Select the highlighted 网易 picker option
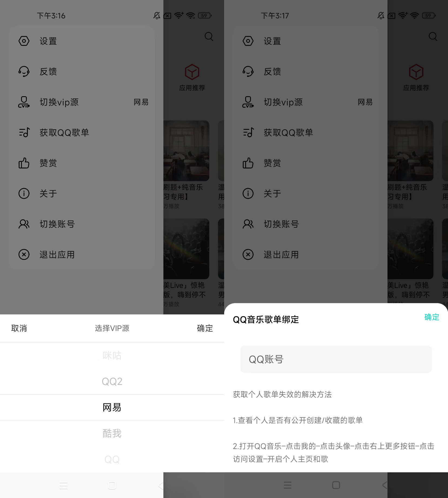The height and width of the screenshot is (498, 448). point(112,407)
